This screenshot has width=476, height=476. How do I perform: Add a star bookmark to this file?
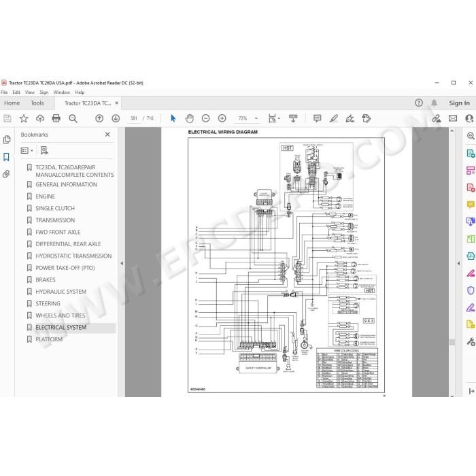click(24, 118)
